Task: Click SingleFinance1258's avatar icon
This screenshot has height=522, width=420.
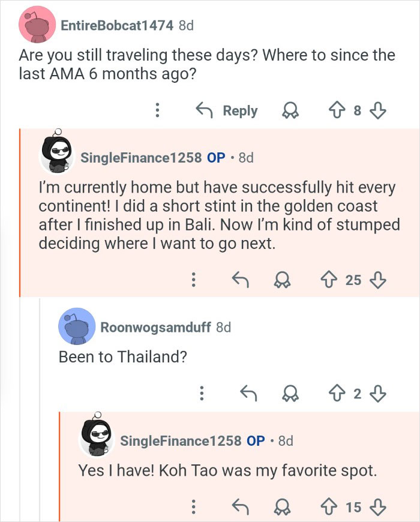Action: coord(58,154)
